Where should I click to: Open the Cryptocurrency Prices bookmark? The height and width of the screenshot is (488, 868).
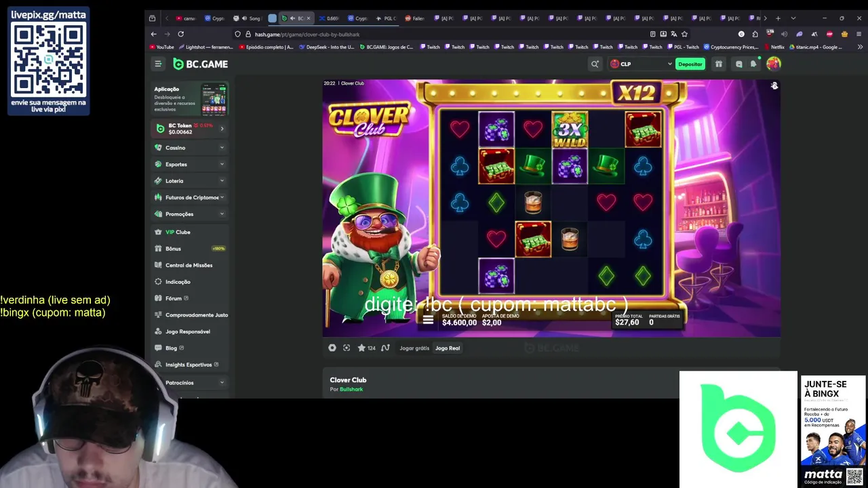click(x=731, y=47)
